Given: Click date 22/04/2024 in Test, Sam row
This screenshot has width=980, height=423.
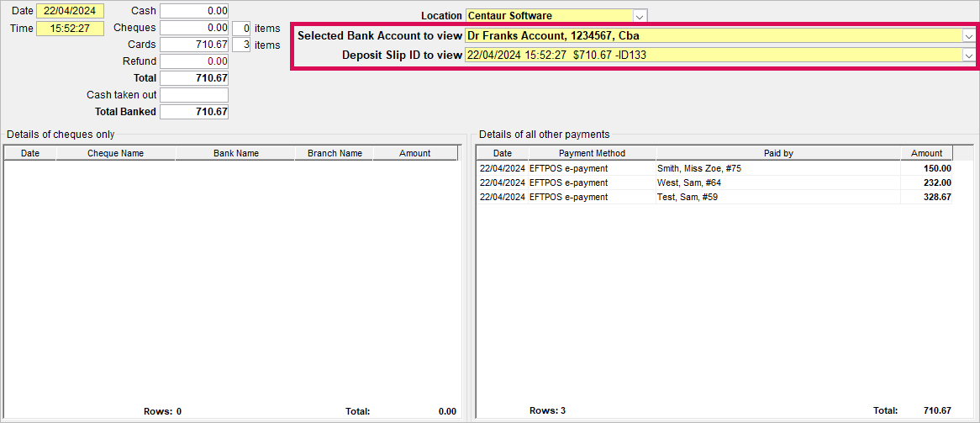Looking at the screenshot, I should tap(503, 197).
